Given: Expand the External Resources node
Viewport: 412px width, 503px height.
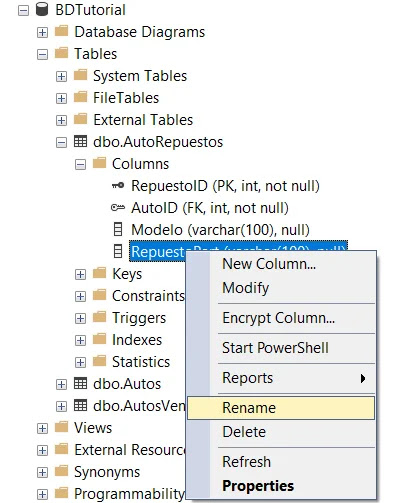Looking at the screenshot, I should point(42,451).
